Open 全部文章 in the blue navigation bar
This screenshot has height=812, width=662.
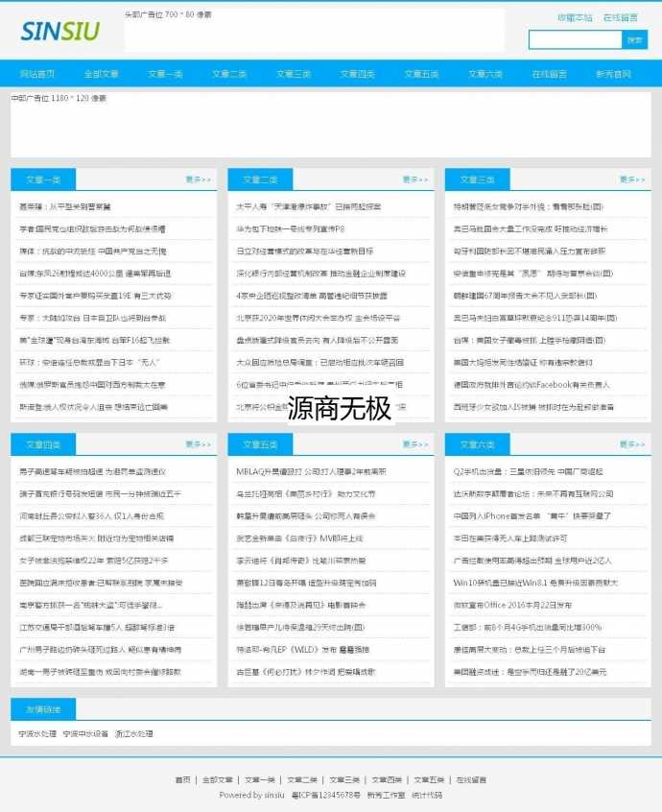click(x=102, y=74)
